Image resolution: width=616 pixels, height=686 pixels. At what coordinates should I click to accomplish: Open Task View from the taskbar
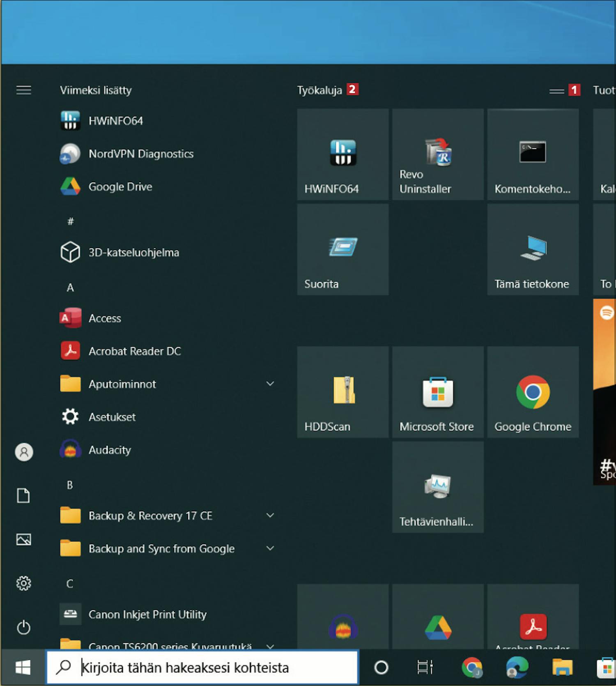425,668
